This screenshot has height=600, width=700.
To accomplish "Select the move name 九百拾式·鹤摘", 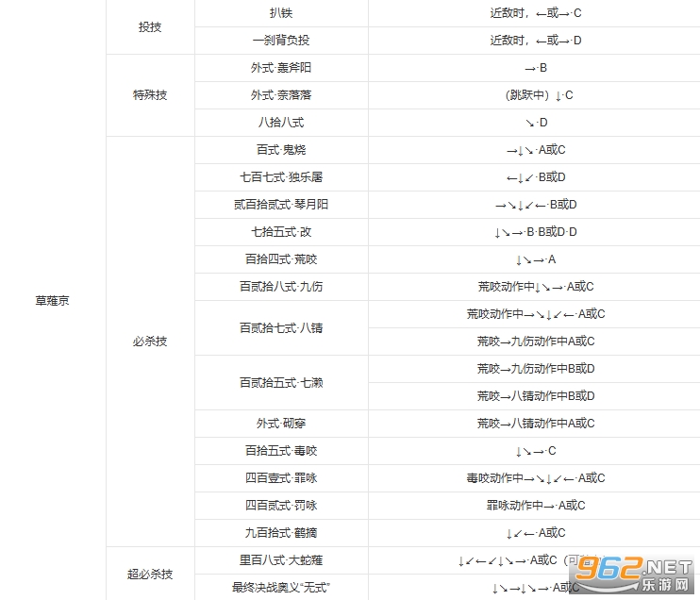I will coord(281,533).
